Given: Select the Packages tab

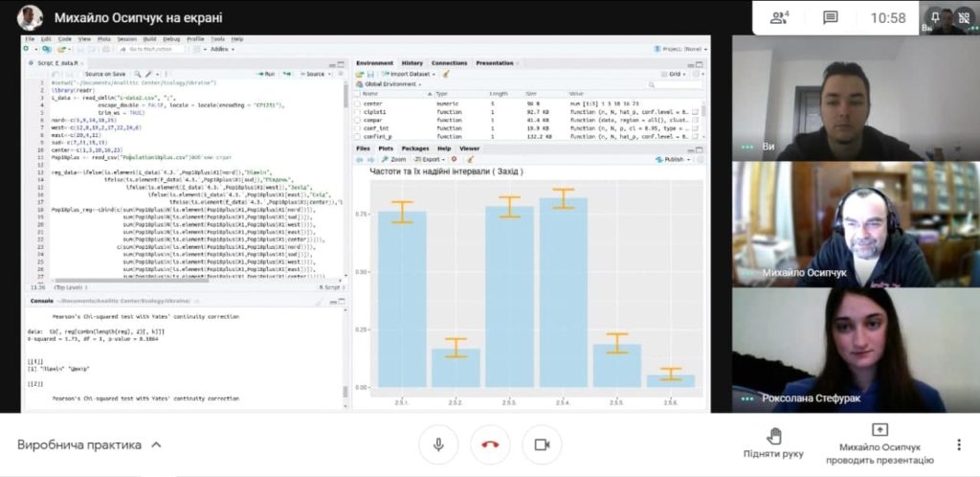Looking at the screenshot, I should point(414,149).
